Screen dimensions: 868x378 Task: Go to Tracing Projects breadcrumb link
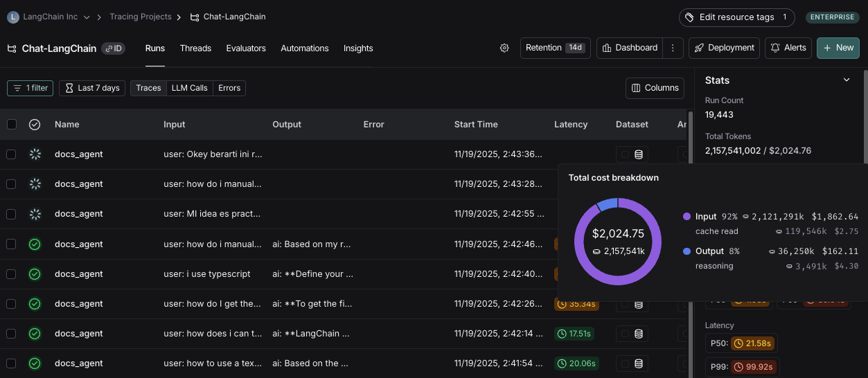141,17
